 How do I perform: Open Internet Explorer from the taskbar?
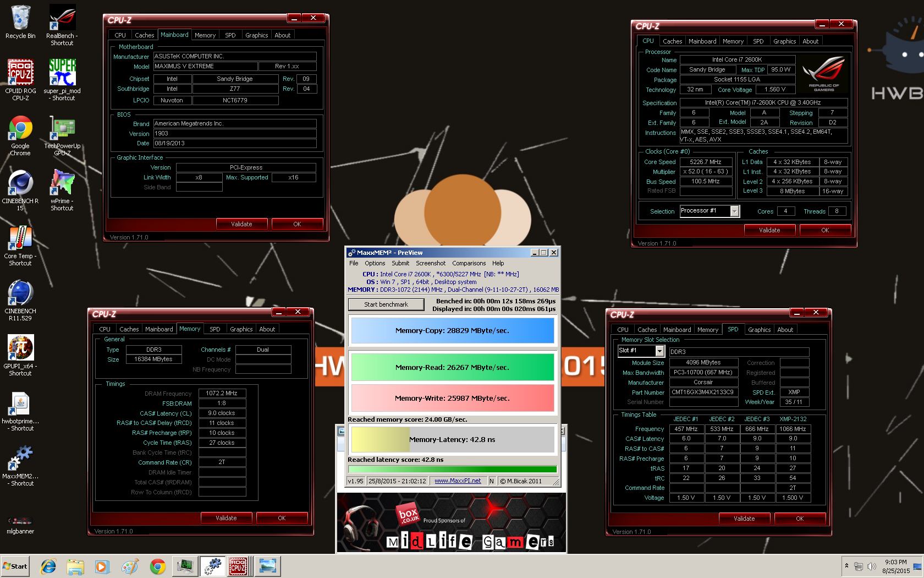pyautogui.click(x=48, y=566)
